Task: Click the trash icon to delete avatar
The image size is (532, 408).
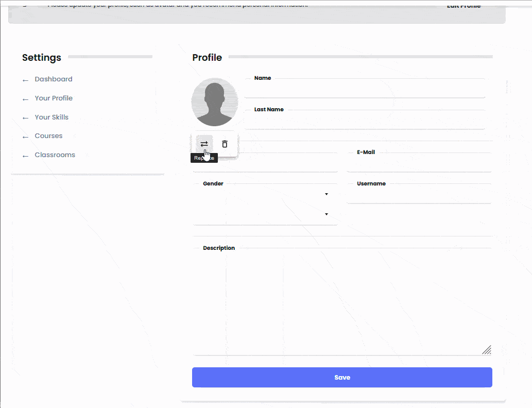Action: point(225,144)
